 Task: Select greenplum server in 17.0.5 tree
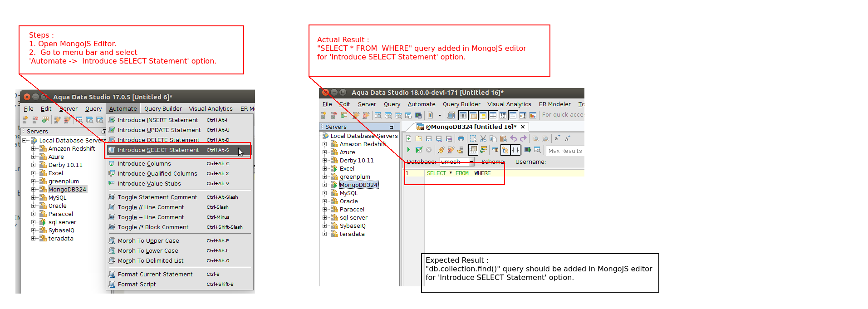point(64,181)
